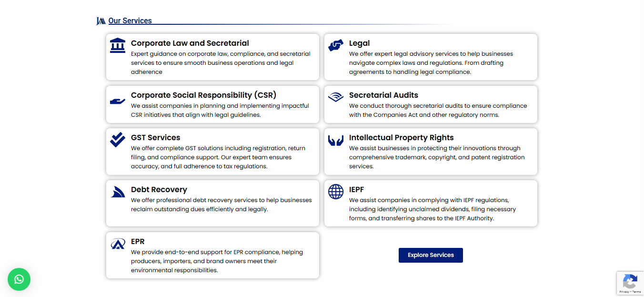Click the EPR service logo icon
This screenshot has width=644, height=297.
[x=118, y=244]
